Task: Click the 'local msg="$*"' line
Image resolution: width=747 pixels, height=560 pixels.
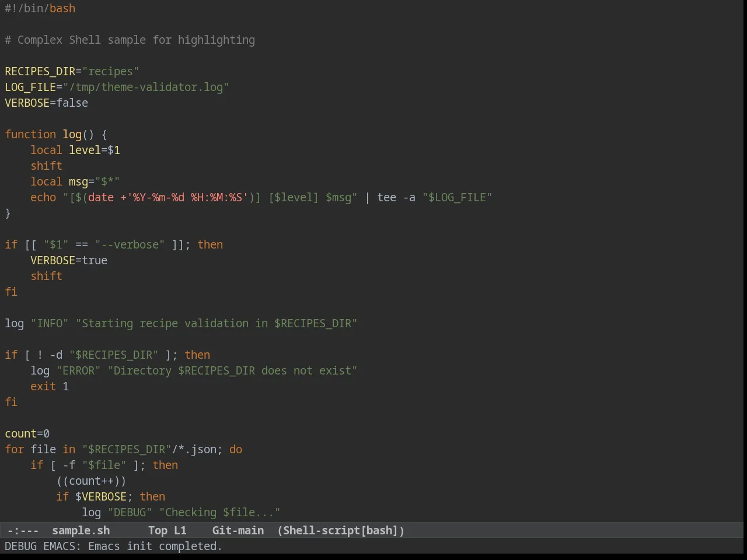Action: pyautogui.click(x=75, y=181)
